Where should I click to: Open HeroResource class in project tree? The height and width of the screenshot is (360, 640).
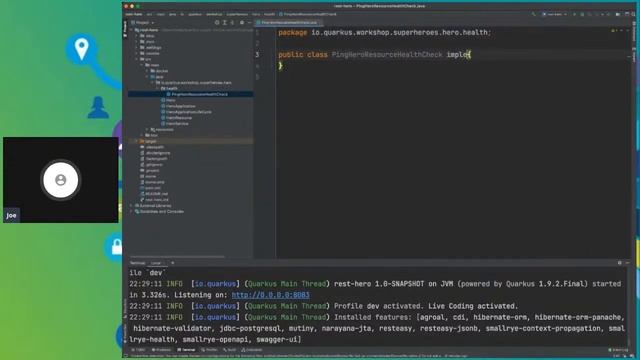[x=179, y=118]
